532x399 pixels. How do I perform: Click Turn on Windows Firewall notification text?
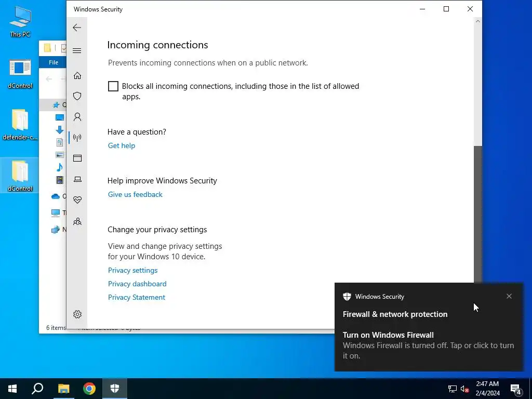pos(388,335)
